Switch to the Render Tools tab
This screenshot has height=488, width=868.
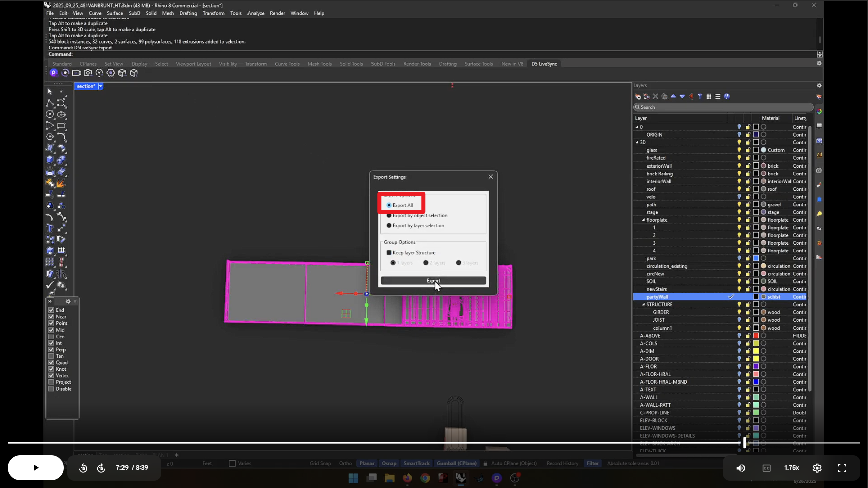tap(417, 64)
